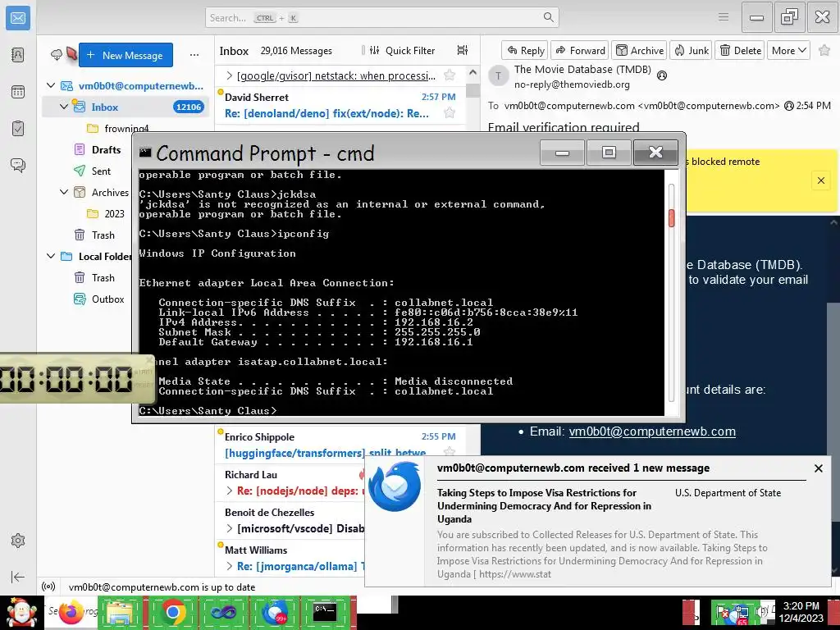
Task: Star the open TMDB message in header
Action: pos(824,50)
